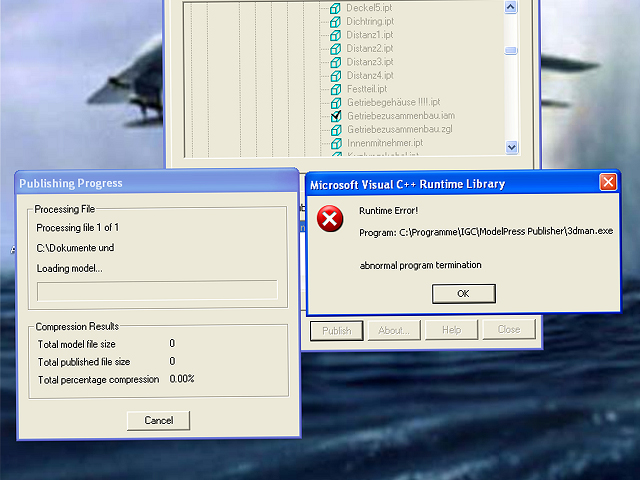Select Distanz3.ipt file name

[370, 62]
